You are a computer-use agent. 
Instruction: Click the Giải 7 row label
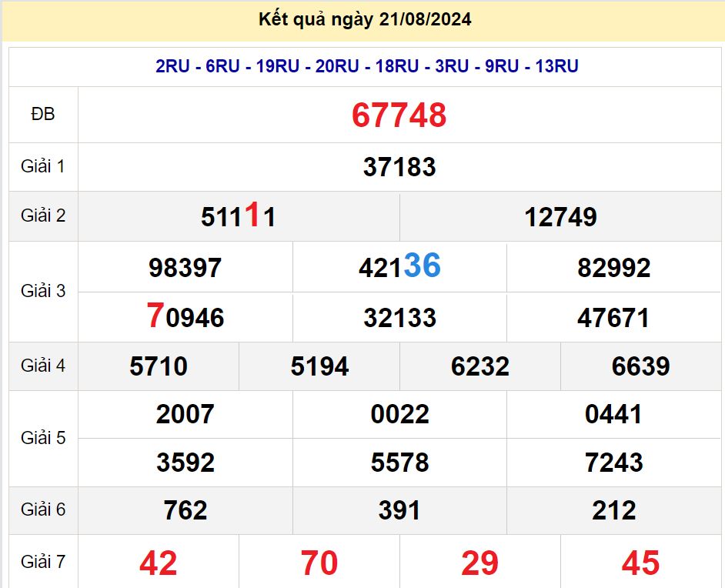[x=43, y=563]
